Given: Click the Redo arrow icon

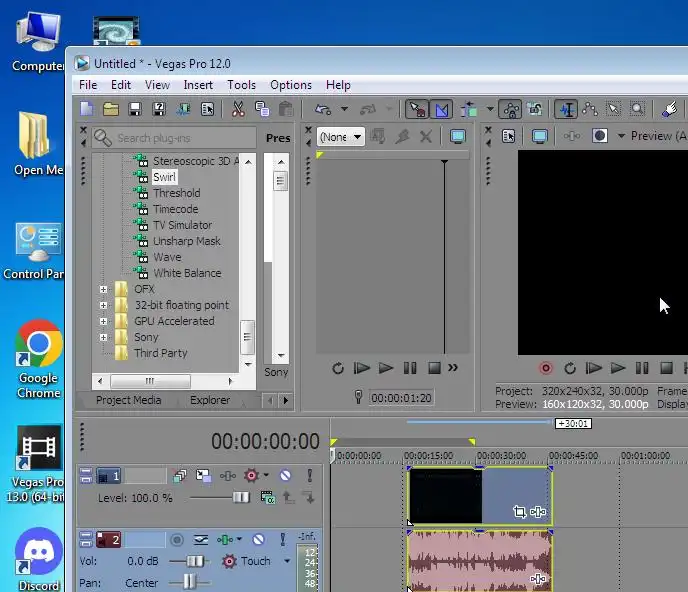Looking at the screenshot, I should (368, 109).
